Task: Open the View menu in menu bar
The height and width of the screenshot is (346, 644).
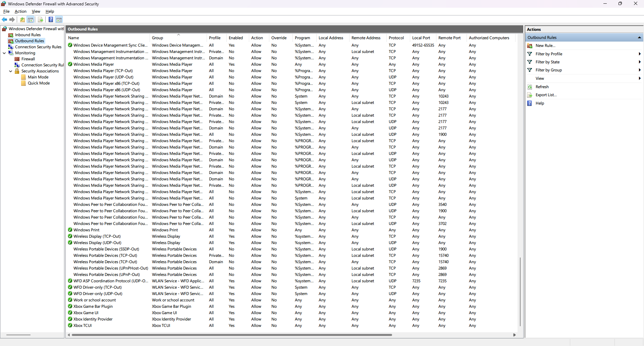Action: tap(36, 11)
